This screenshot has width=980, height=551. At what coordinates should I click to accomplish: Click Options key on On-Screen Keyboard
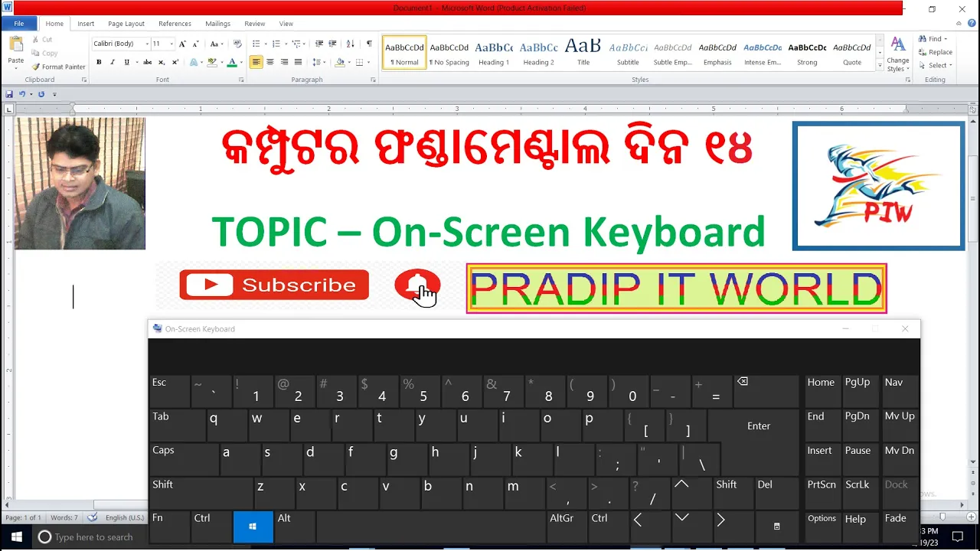822,527
